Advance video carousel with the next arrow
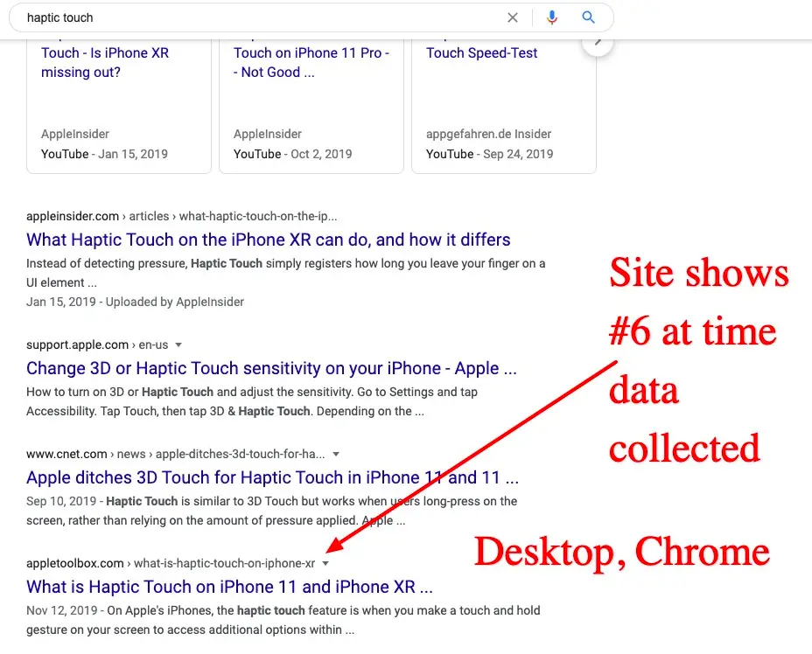The height and width of the screenshot is (654, 812). (x=598, y=42)
